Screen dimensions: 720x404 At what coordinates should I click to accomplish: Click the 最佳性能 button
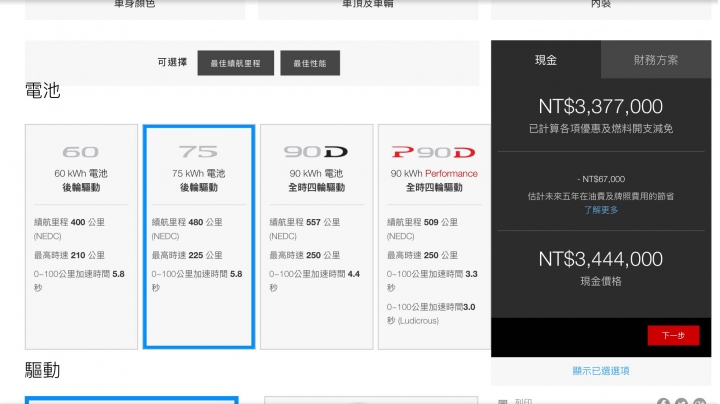click(x=310, y=63)
